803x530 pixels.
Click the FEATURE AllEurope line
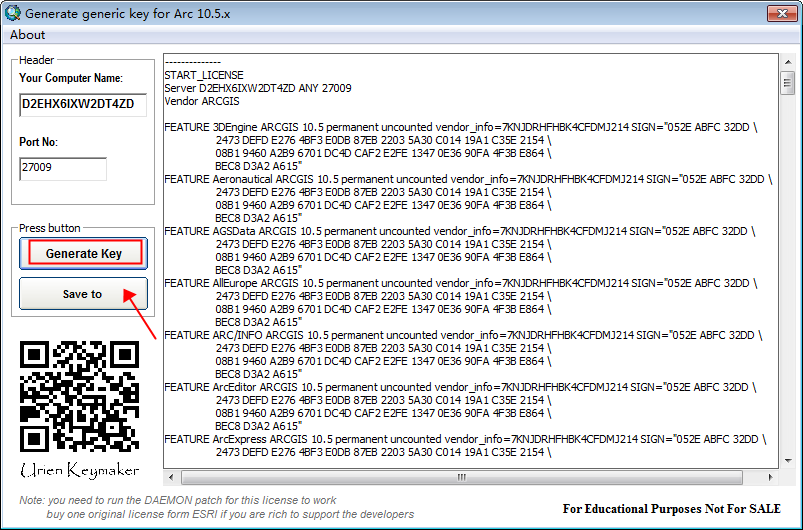click(x=461, y=283)
